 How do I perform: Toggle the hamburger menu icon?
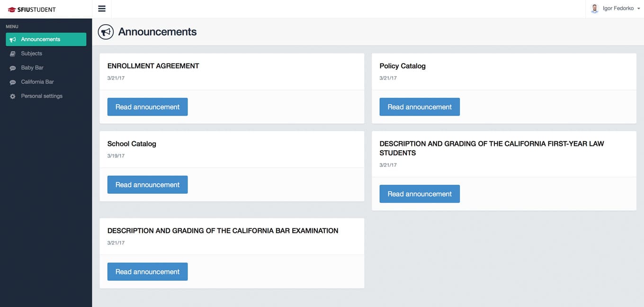click(x=102, y=9)
